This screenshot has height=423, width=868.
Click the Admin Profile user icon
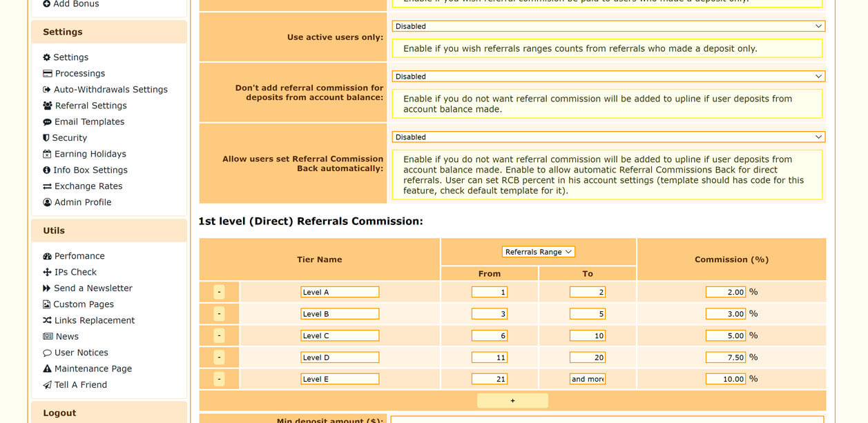[47, 202]
